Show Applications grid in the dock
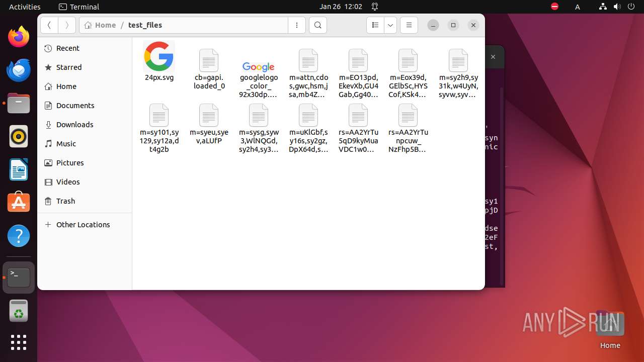 19,342
